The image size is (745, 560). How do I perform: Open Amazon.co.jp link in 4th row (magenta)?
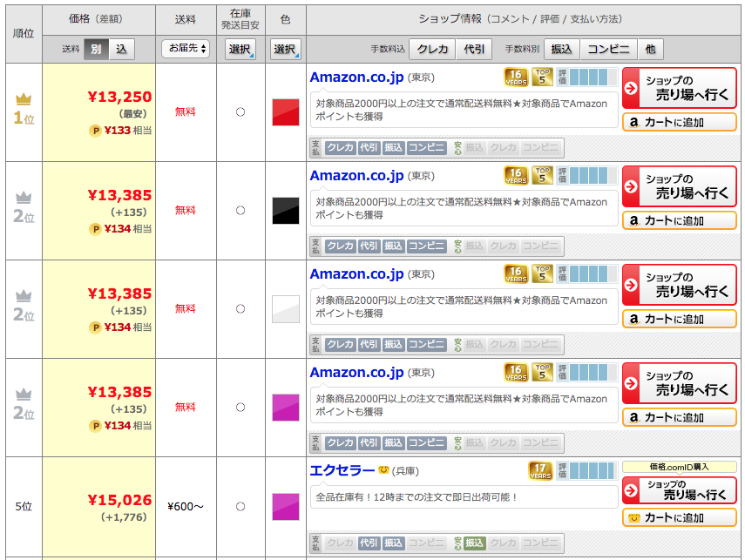(x=357, y=372)
